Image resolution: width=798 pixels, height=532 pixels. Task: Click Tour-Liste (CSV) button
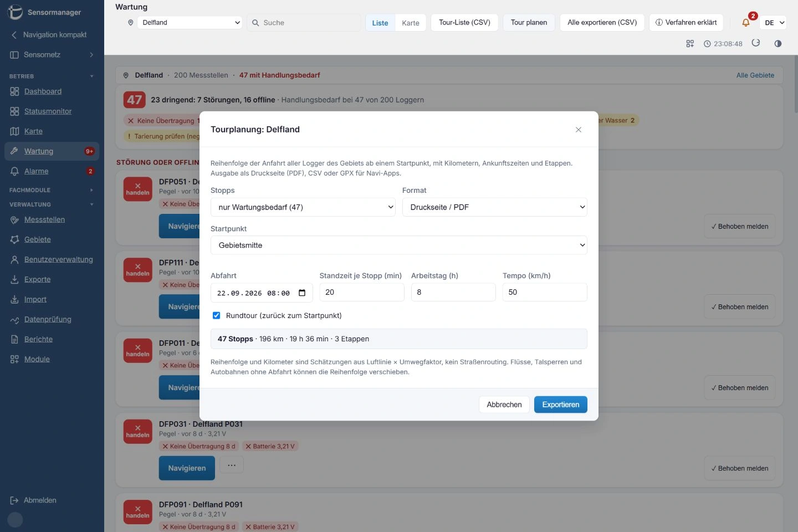tap(464, 23)
